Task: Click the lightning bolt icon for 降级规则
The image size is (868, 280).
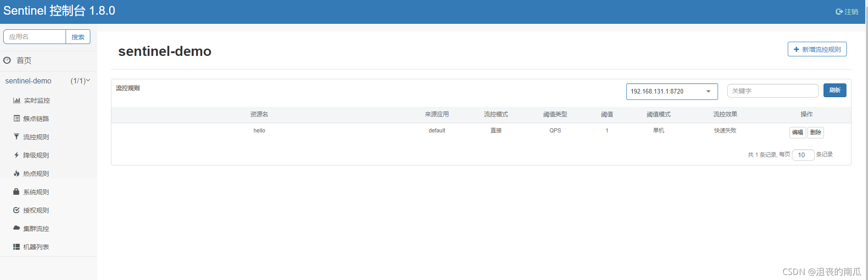Action: [17, 155]
